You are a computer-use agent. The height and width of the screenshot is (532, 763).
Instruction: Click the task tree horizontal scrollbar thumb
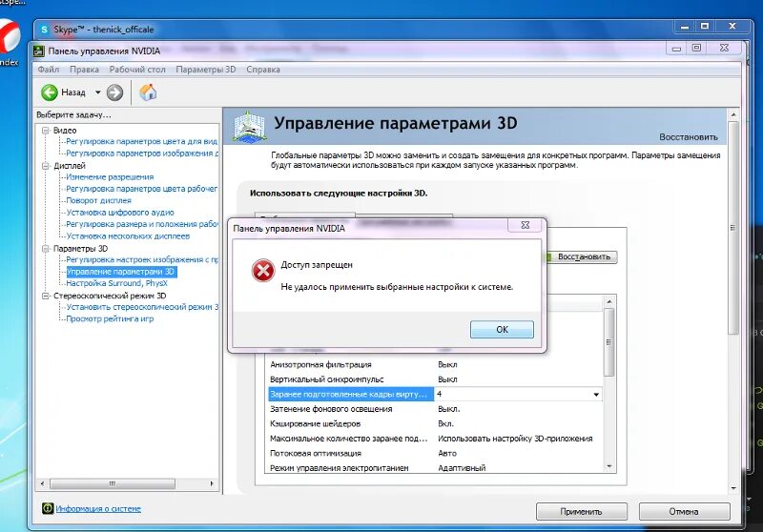point(113,484)
